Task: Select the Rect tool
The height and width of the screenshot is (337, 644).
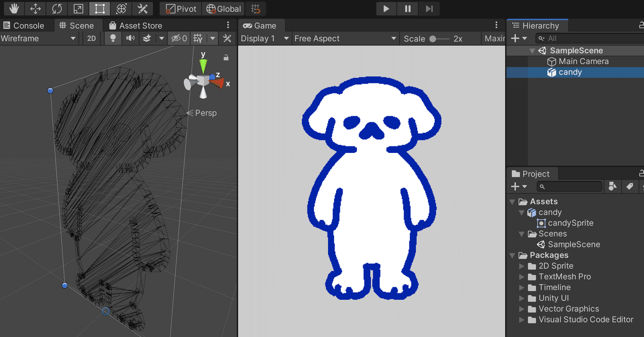Action: click(100, 9)
